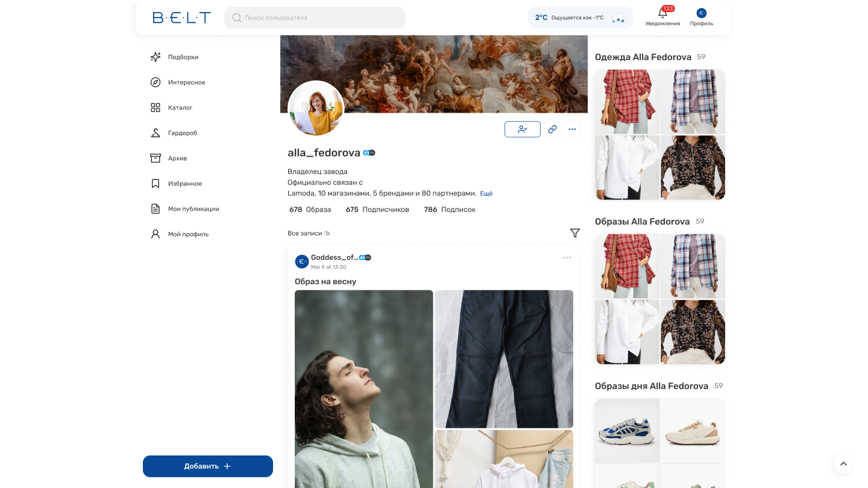Open post options three-dots menu
The height and width of the screenshot is (488, 868).
[567, 258]
